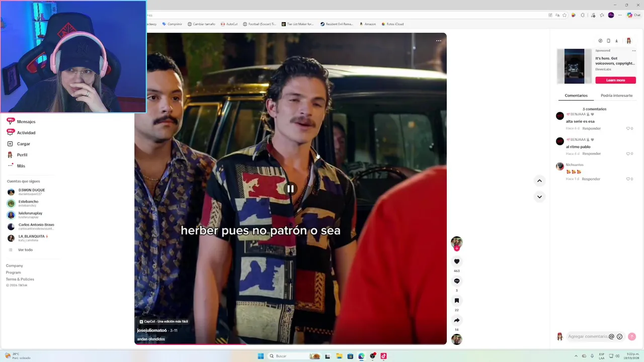
Task: Open the Nichsantos commenter avatar
Action: point(559,166)
